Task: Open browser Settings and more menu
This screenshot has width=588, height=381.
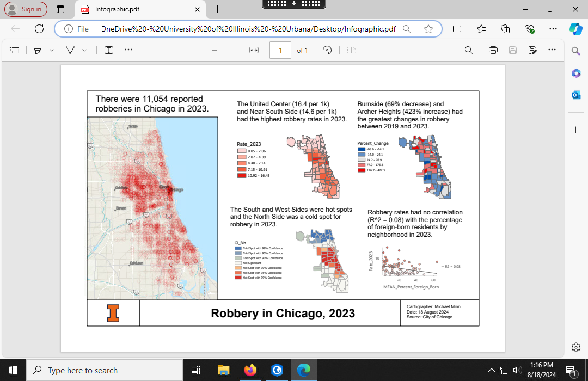Action: coord(553,29)
